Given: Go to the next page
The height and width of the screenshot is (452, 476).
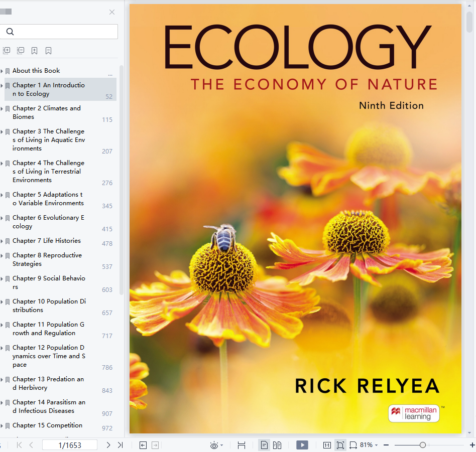Looking at the screenshot, I should pos(108,445).
